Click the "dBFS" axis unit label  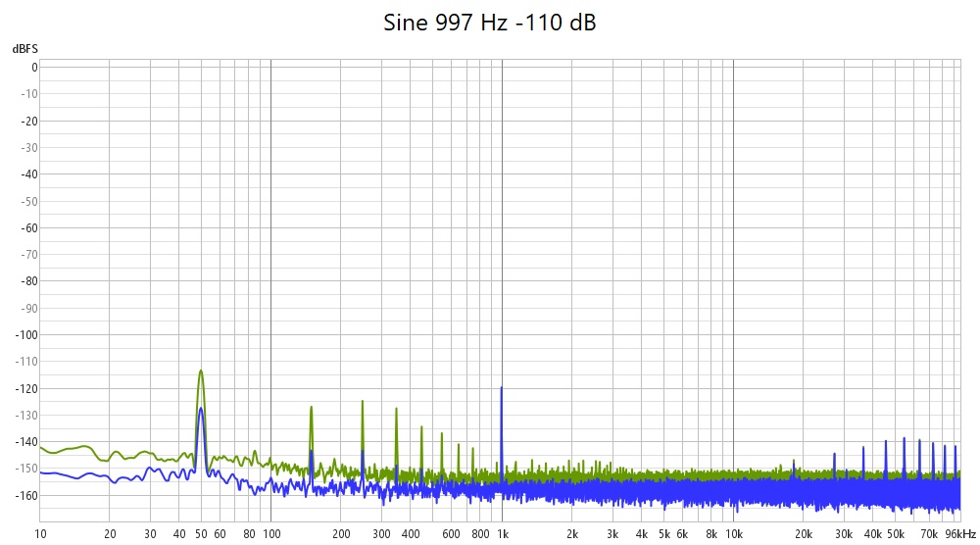coord(25,49)
